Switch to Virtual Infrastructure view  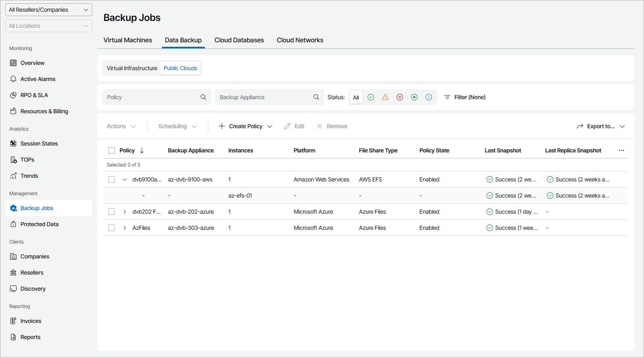(132, 68)
